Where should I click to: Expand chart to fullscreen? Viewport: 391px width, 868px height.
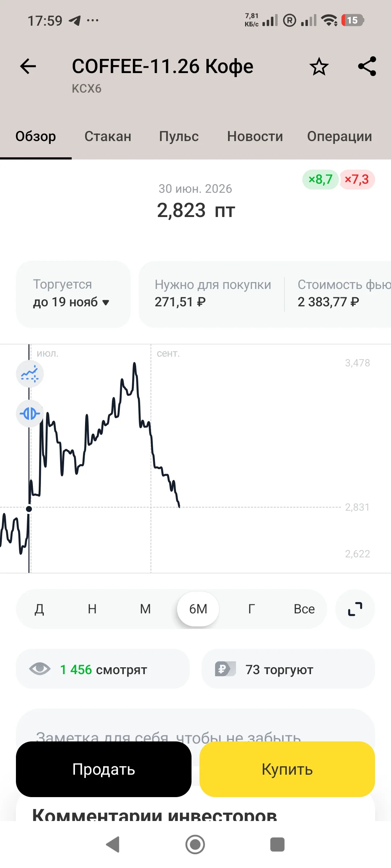355,609
